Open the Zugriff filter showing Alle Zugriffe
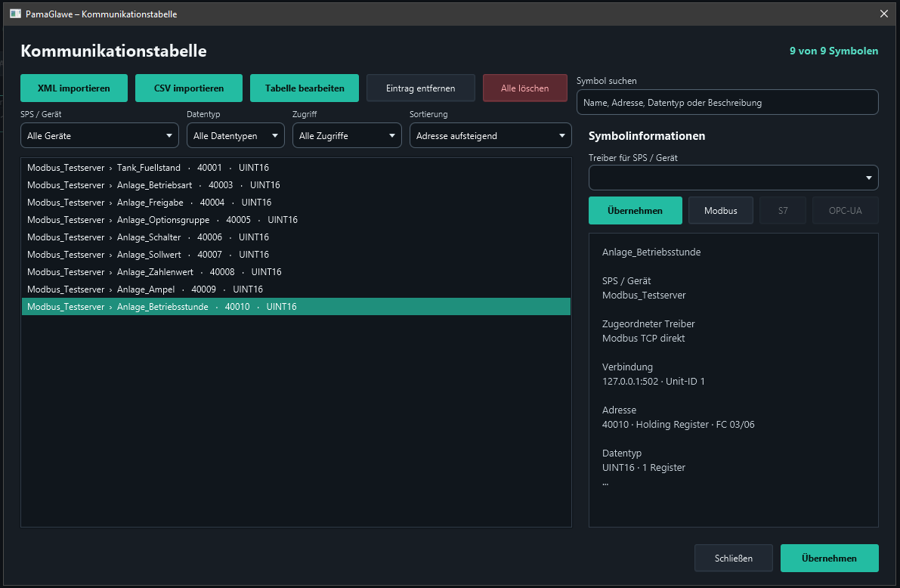Viewport: 900px width, 588px height. point(347,135)
